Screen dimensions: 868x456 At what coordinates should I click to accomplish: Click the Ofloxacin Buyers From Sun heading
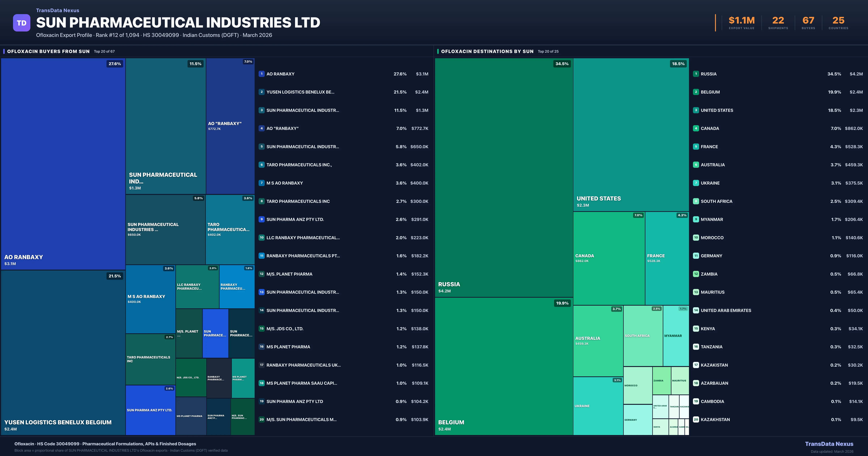(48, 51)
